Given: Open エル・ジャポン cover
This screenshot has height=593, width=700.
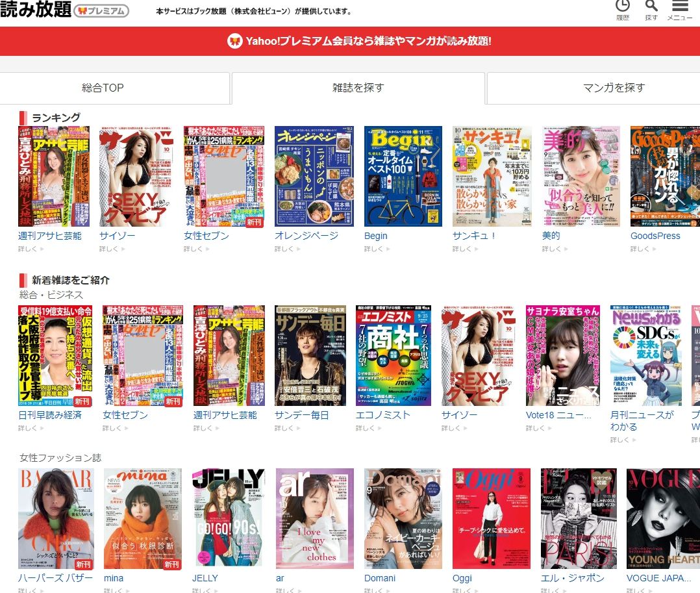Looking at the screenshot, I should pyautogui.click(x=579, y=519).
